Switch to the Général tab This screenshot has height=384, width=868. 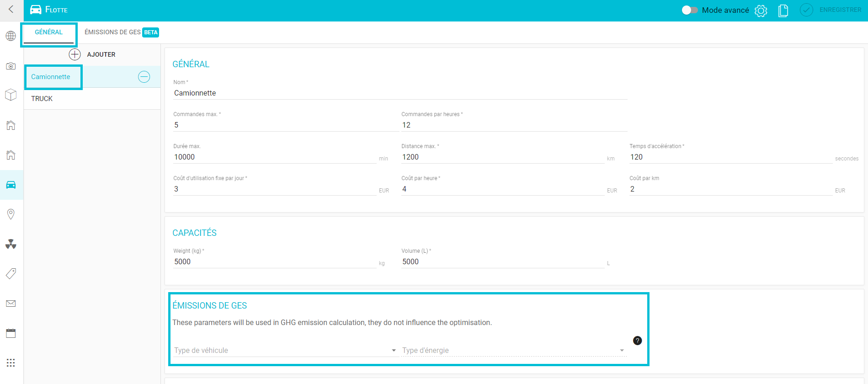click(x=49, y=32)
